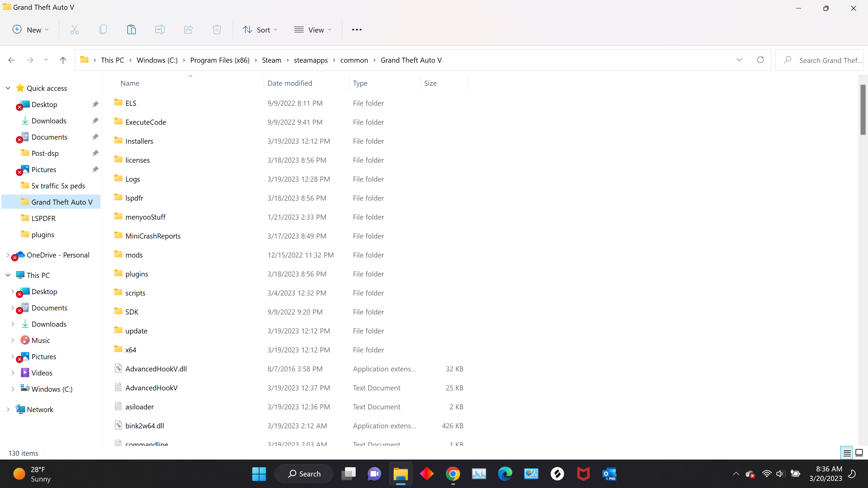Collapse the Quick access tree section
Screen dimensions: 868x488
pyautogui.click(x=8, y=88)
